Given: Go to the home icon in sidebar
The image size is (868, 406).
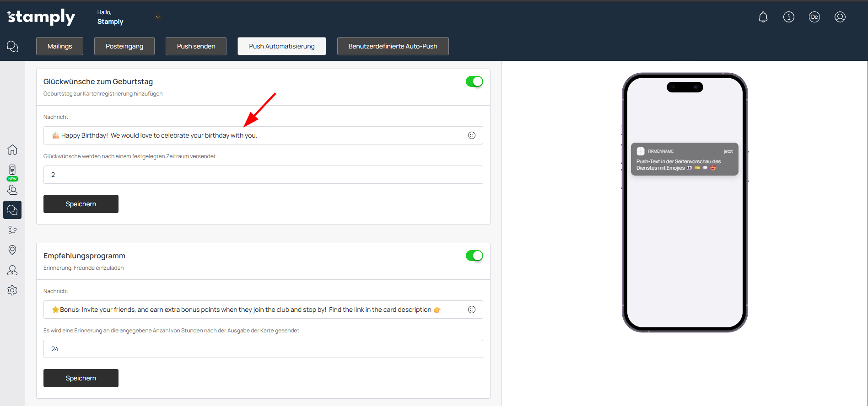Looking at the screenshot, I should pos(12,150).
